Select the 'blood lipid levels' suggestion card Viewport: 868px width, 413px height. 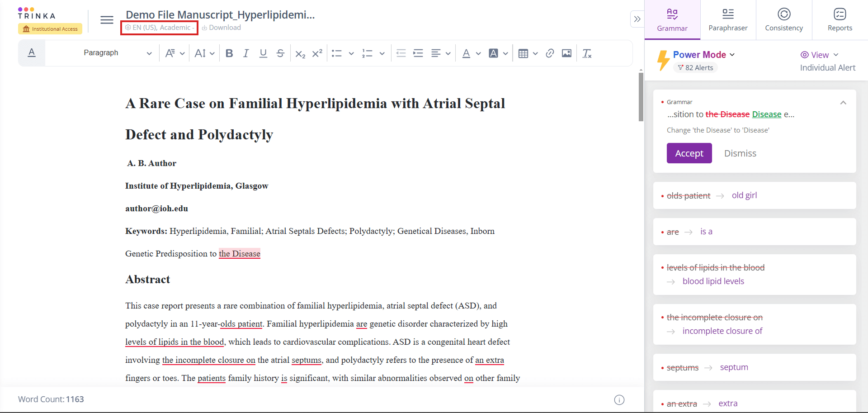pos(755,275)
